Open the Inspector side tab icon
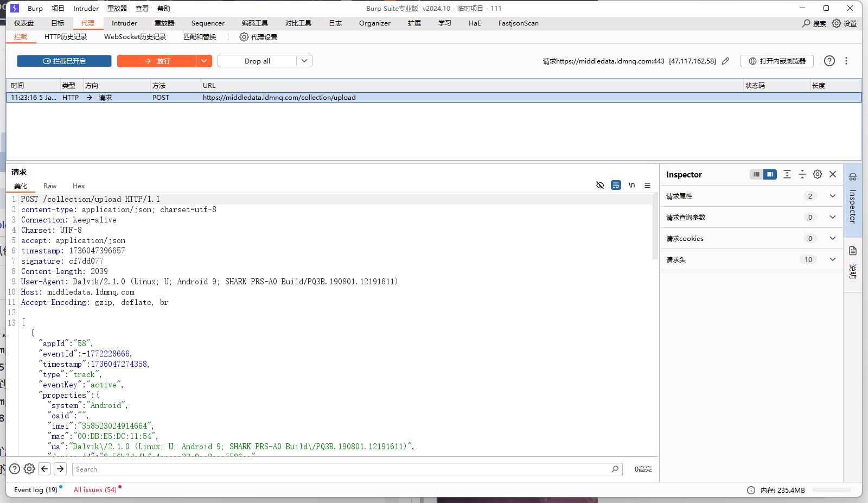This screenshot has width=868, height=503. 853,177
